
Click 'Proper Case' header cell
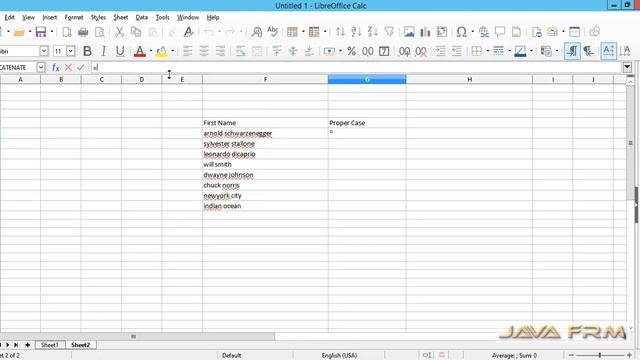pyautogui.click(x=367, y=123)
